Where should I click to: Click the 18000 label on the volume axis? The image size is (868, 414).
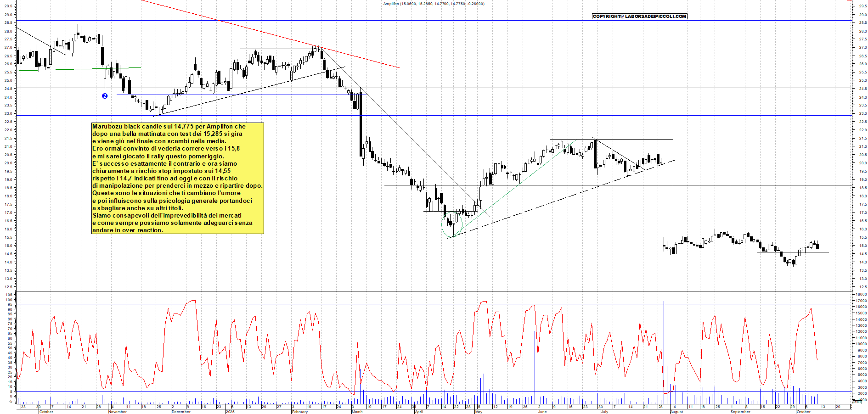861,294
